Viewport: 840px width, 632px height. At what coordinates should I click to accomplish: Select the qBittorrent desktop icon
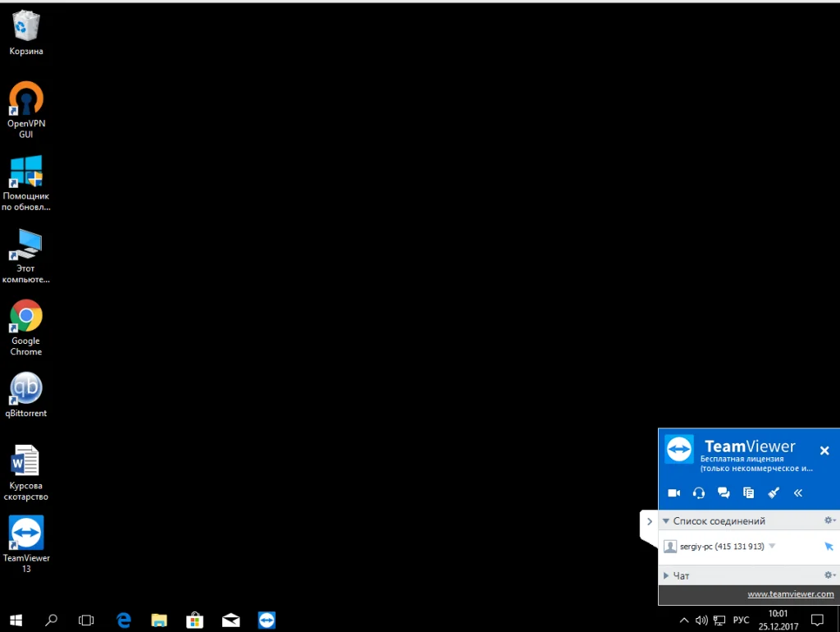point(25,395)
